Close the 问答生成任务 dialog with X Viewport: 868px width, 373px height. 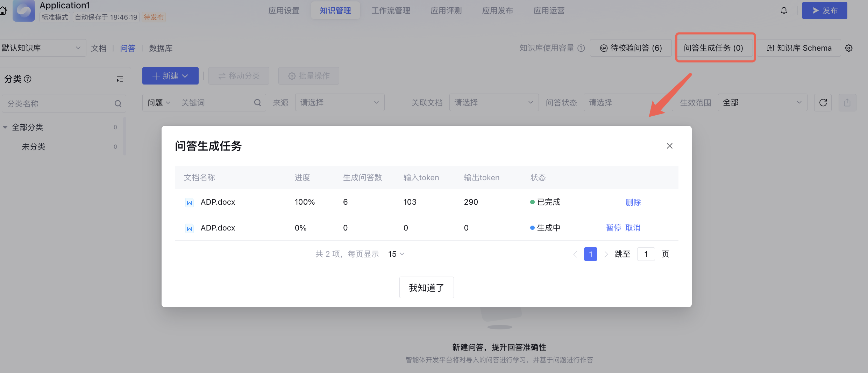point(669,146)
